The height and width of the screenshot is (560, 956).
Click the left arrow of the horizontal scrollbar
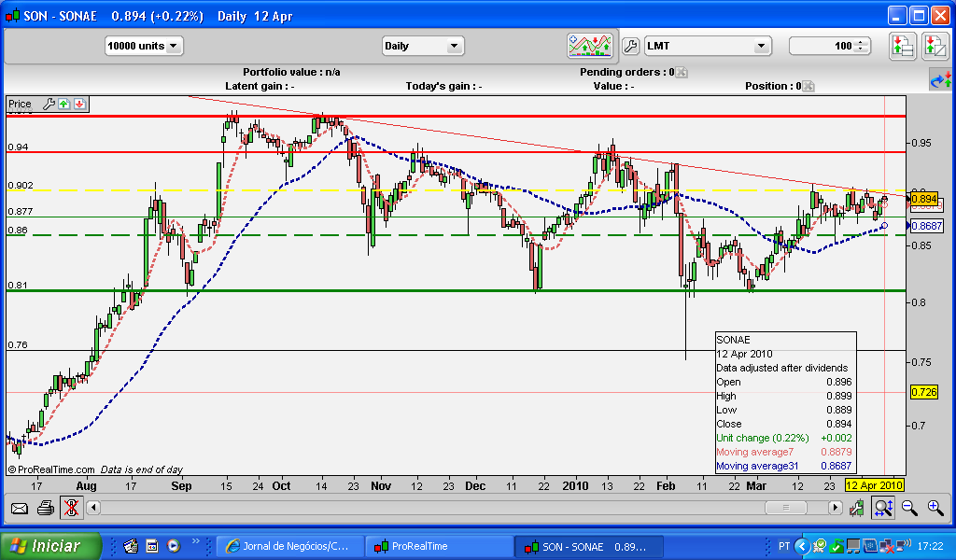click(x=93, y=508)
